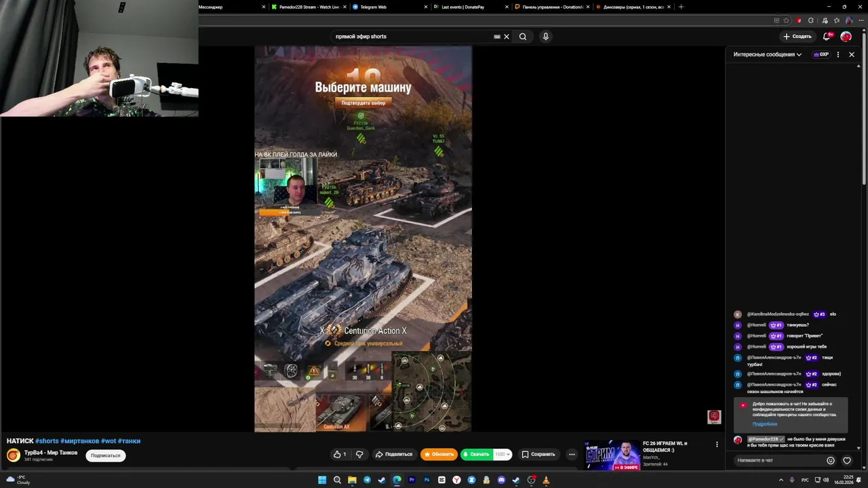Open Telegram from the taskbar

point(367,480)
